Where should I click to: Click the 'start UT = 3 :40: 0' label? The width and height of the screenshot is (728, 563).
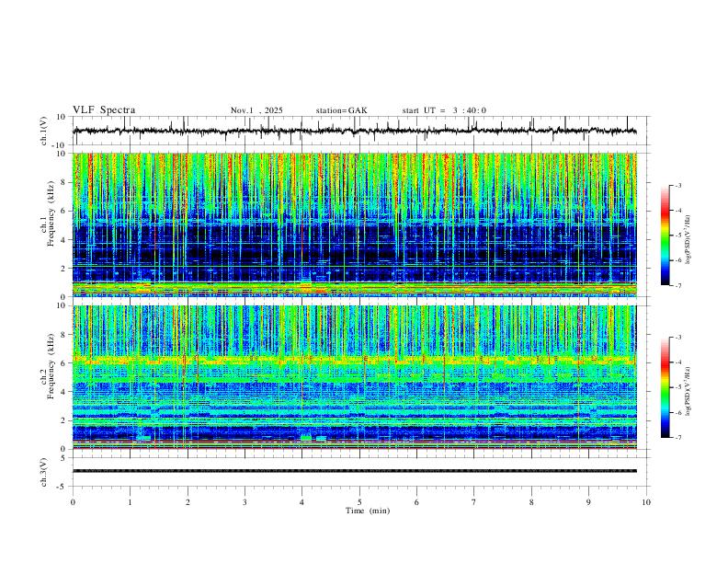444,110
